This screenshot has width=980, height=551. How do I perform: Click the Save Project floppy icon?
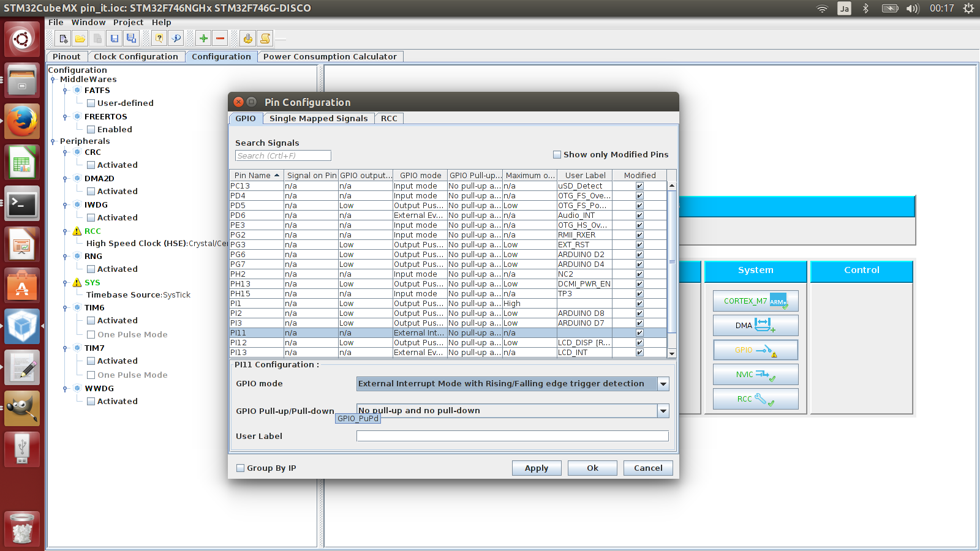pyautogui.click(x=115, y=39)
